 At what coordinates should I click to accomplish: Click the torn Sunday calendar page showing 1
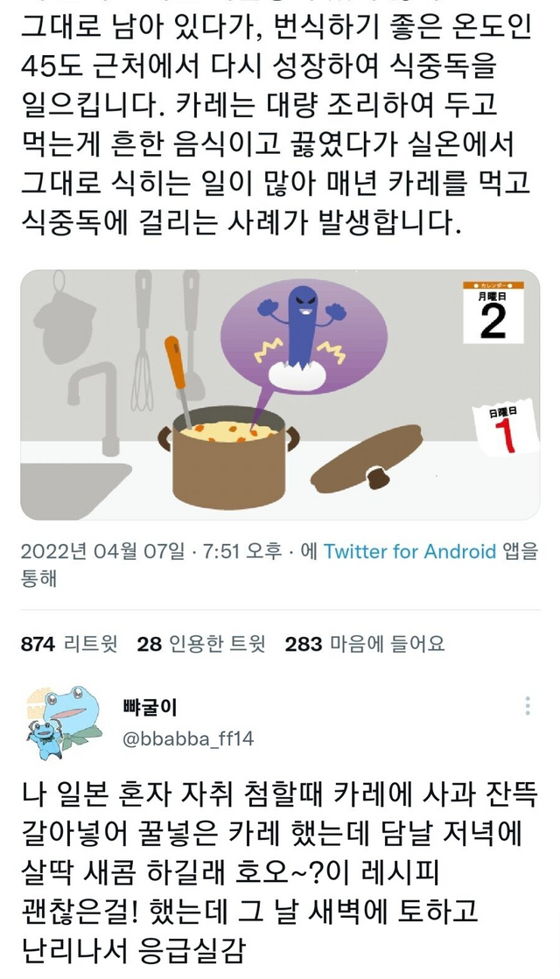[504, 430]
